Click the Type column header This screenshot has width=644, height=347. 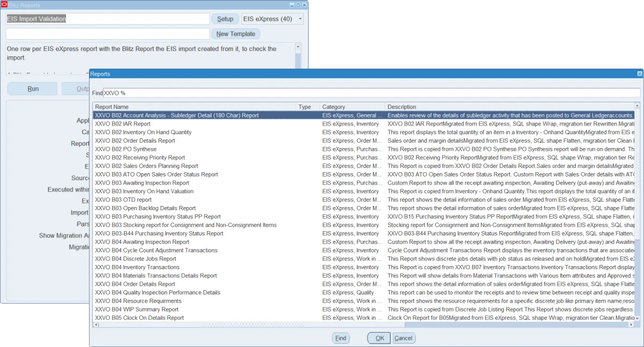[x=308, y=107]
